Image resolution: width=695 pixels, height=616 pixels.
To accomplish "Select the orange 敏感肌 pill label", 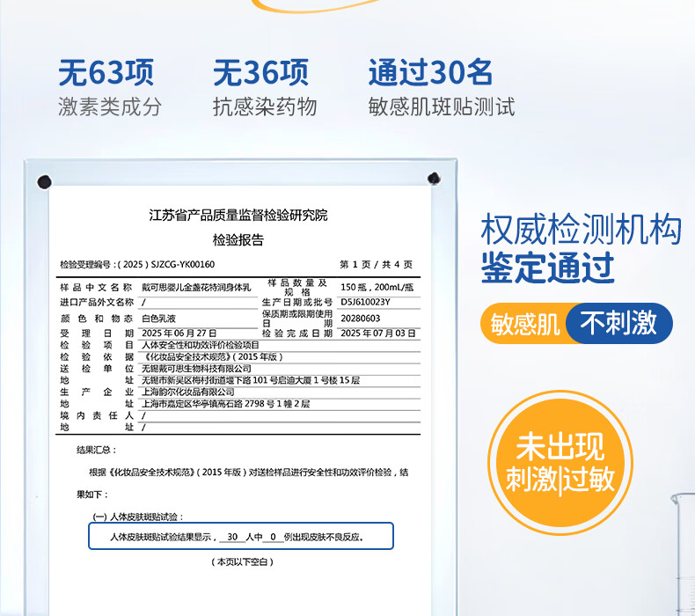I will pos(526,324).
